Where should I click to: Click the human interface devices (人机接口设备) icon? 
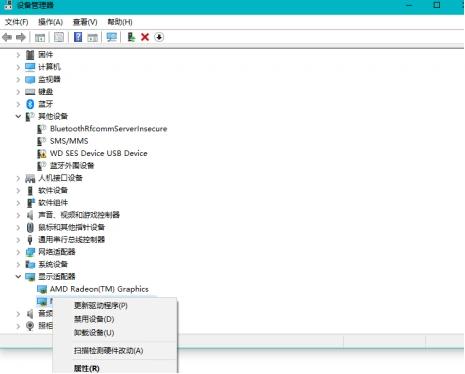[x=30, y=178]
